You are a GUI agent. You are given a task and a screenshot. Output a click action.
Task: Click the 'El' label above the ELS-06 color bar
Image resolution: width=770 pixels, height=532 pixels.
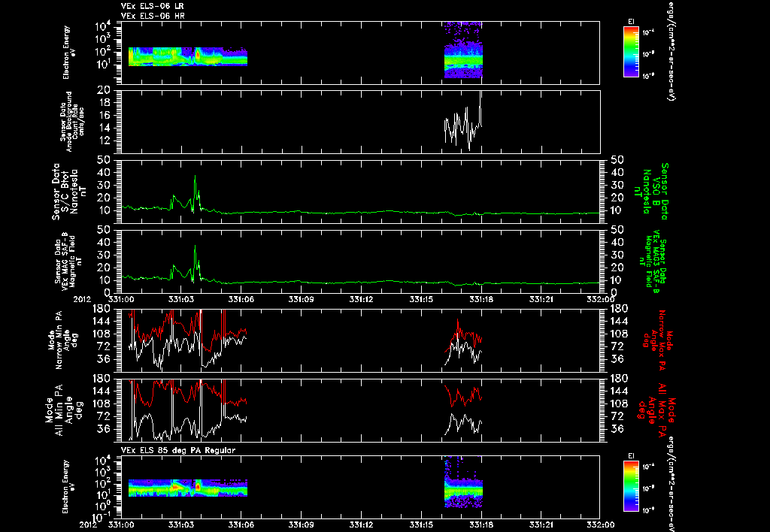pyautogui.click(x=631, y=22)
